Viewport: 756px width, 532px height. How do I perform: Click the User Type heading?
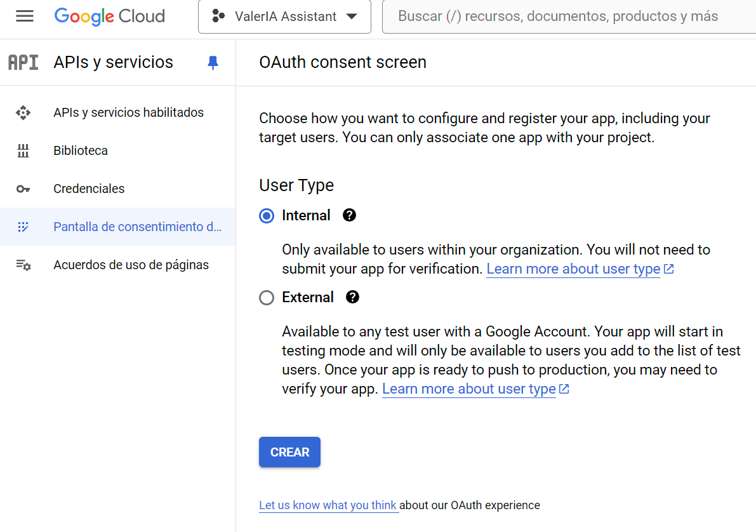296,185
